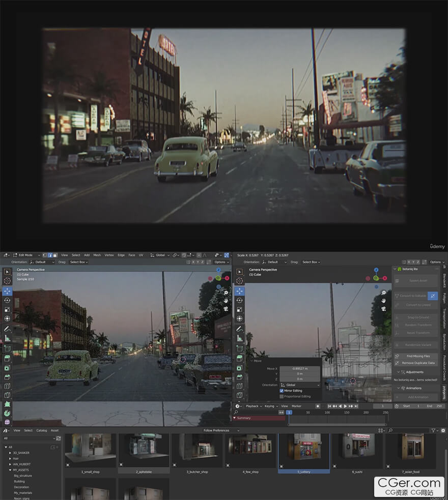The height and width of the screenshot is (500, 448).
Task: Toggle Proportional Editing checkbox
Action: (x=282, y=396)
